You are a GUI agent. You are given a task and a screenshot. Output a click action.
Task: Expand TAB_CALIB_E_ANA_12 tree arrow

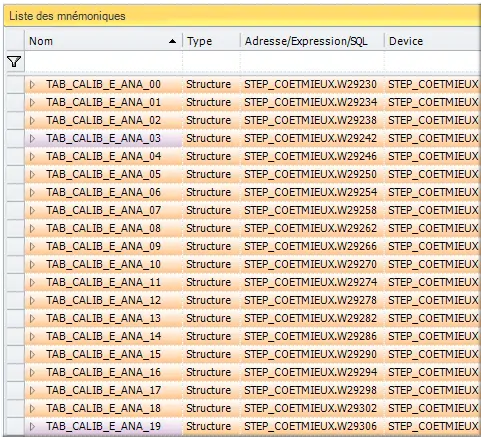[x=32, y=300]
